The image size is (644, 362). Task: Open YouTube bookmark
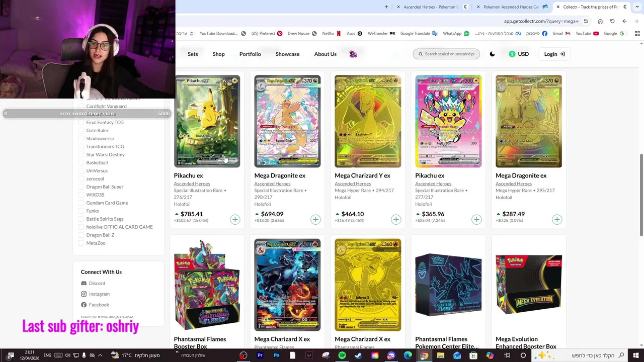click(x=587, y=34)
